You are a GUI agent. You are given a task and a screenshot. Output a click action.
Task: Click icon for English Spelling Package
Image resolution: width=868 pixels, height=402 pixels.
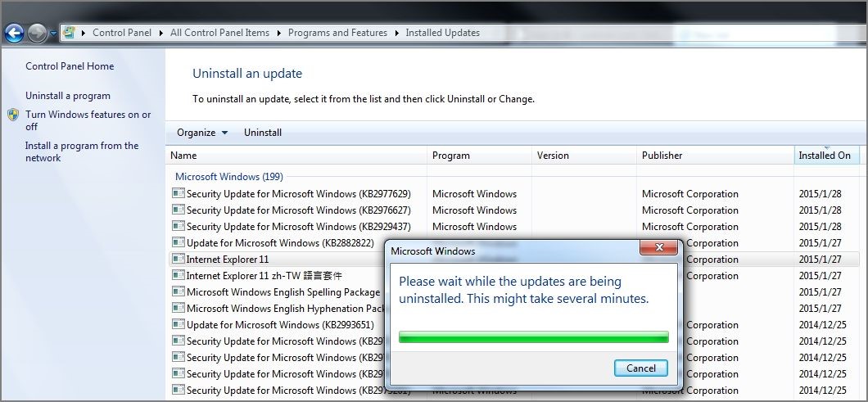pyautogui.click(x=178, y=291)
